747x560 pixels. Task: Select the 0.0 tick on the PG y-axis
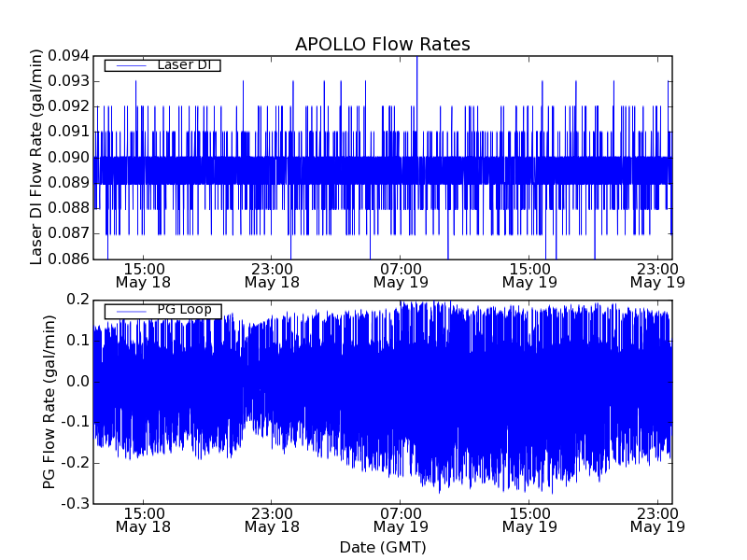click(78, 381)
